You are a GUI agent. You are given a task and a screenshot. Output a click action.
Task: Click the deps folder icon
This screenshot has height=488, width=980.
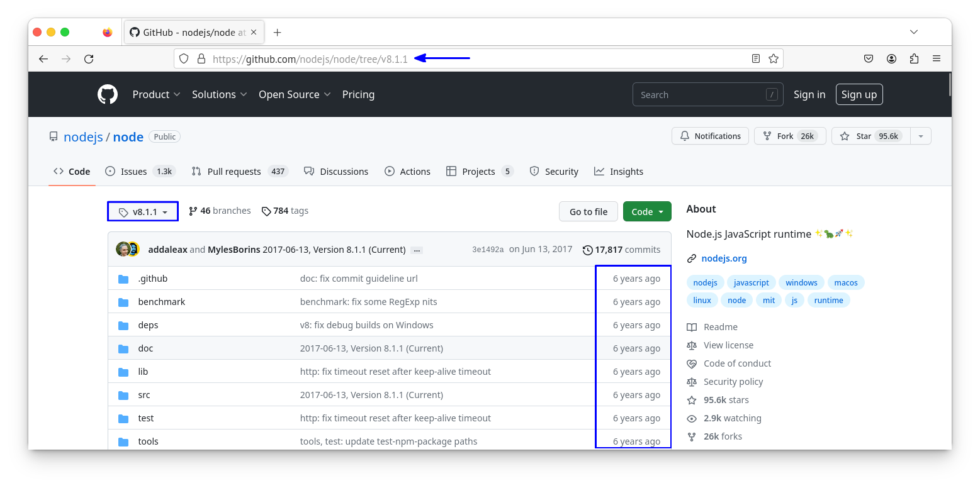click(123, 325)
